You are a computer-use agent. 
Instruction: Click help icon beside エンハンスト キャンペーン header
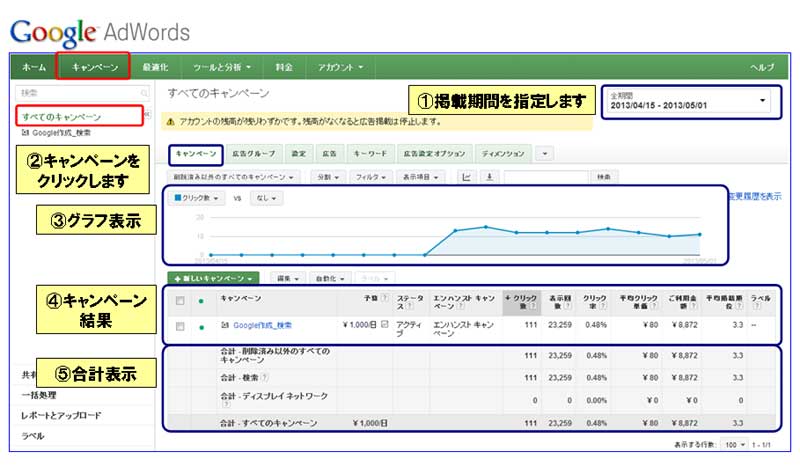point(461,306)
